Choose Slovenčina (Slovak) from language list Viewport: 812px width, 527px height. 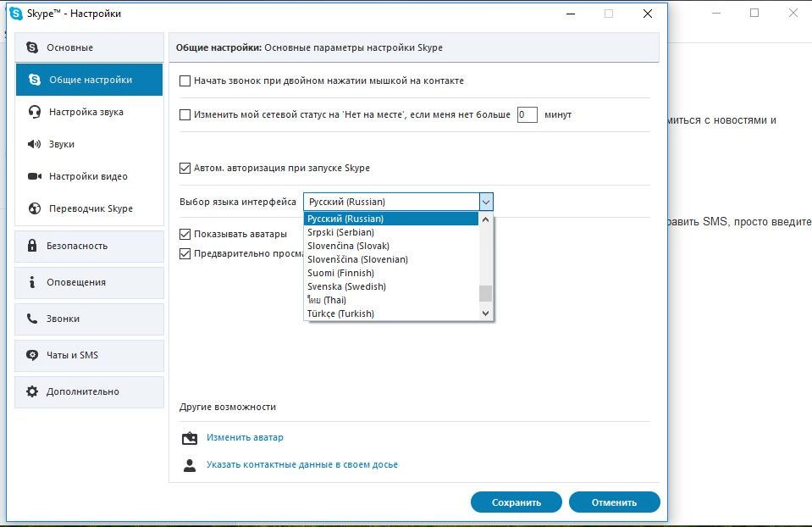391,246
